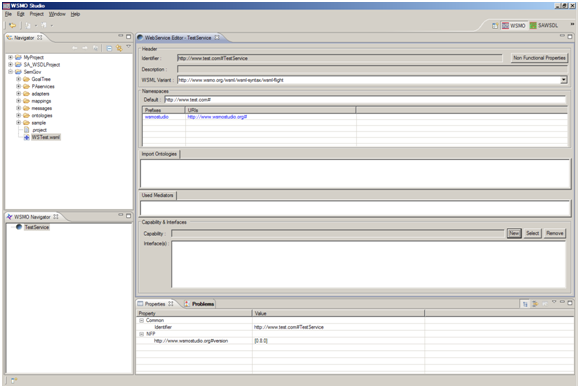Screen dimensions: 580x388
Task: Select the Properties tab
Action: pos(155,304)
